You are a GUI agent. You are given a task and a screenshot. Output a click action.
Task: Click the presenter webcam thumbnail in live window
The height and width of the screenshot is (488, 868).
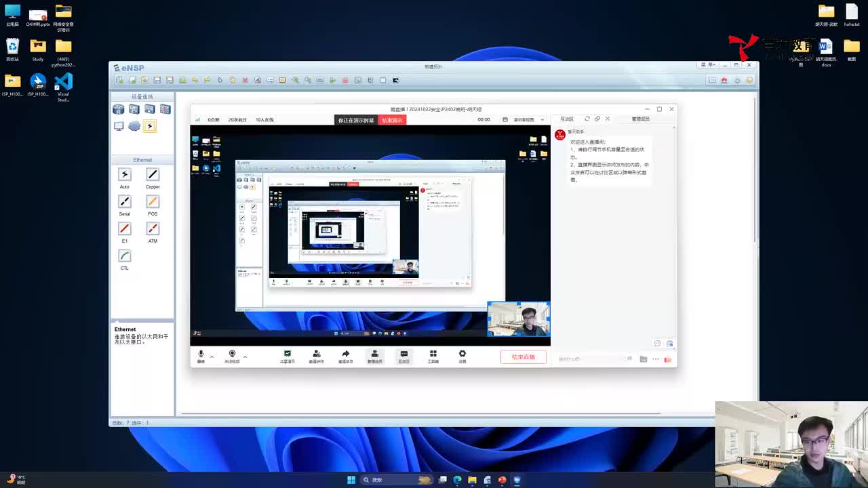[x=519, y=319]
